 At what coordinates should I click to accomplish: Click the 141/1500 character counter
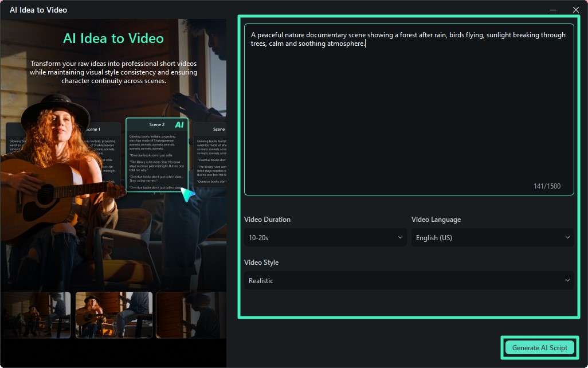coord(547,186)
